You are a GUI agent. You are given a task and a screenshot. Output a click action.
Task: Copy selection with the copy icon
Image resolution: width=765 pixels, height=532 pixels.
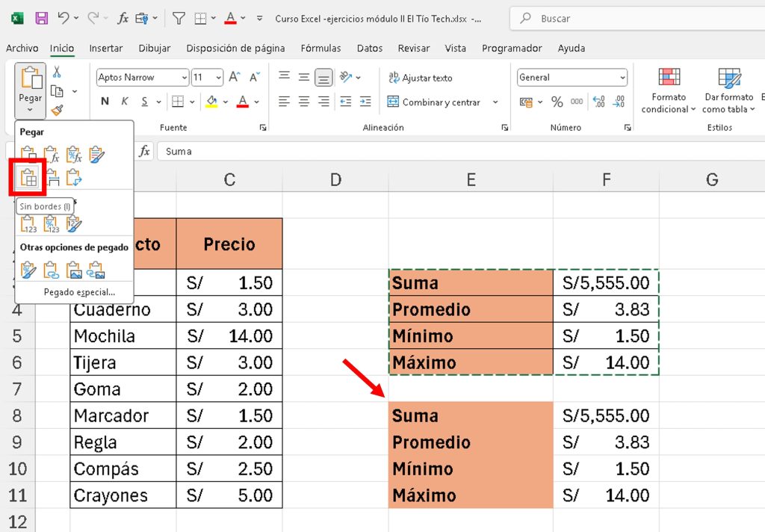pyautogui.click(x=57, y=91)
